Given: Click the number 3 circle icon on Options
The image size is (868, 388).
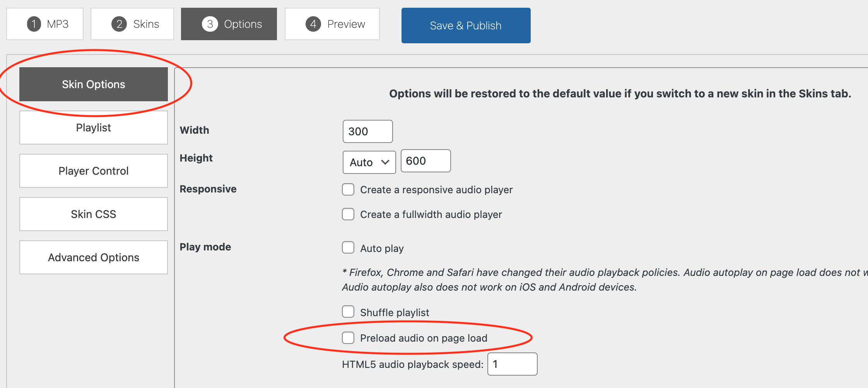Looking at the screenshot, I should click(210, 24).
